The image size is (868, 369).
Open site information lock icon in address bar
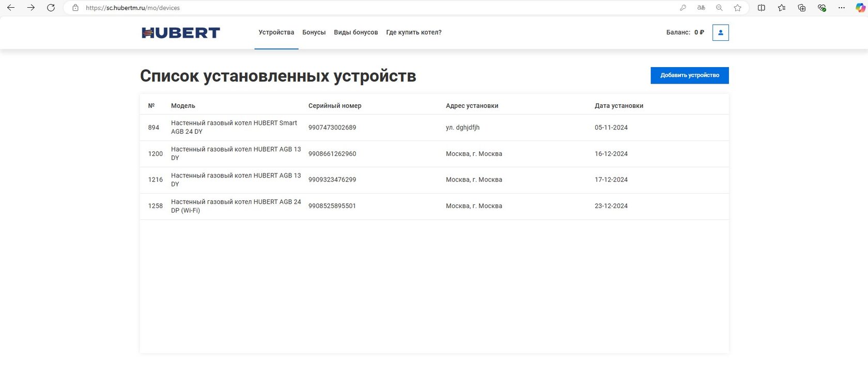click(75, 8)
